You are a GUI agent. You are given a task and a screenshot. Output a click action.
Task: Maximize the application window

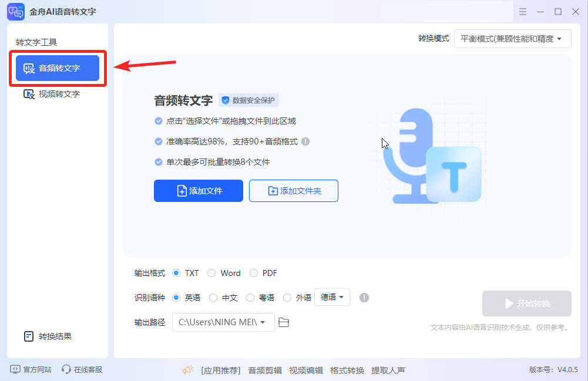click(x=558, y=12)
